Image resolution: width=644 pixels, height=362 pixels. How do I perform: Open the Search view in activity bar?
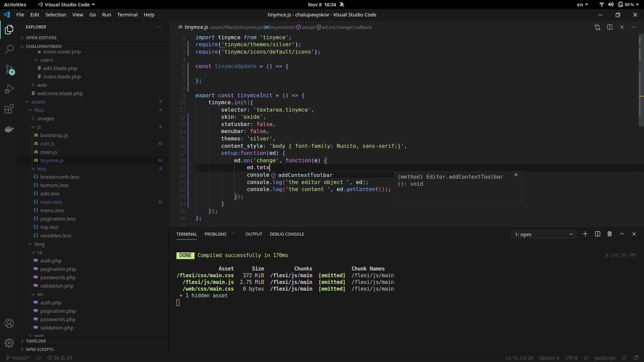pyautogui.click(x=9, y=49)
